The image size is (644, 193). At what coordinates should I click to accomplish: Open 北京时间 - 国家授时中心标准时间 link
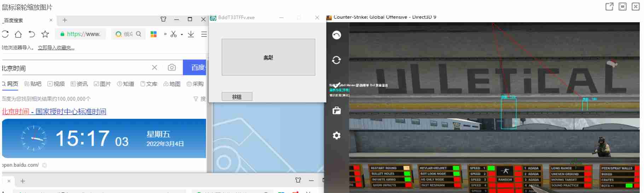tap(54, 111)
